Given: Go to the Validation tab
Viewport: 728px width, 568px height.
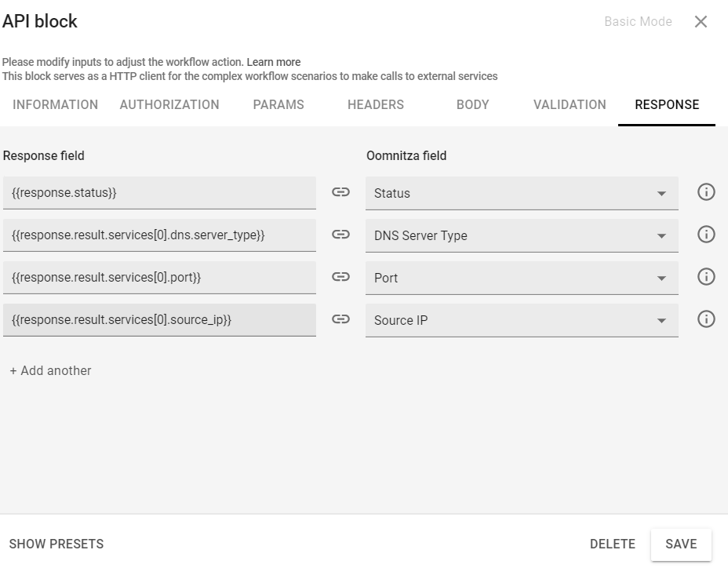Looking at the screenshot, I should (570, 105).
